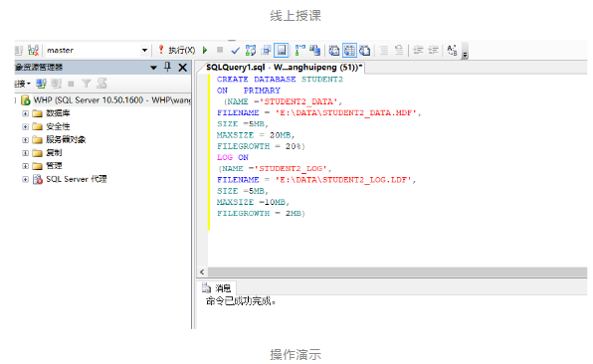Open Object Explorer panel options arrow

click(153, 68)
